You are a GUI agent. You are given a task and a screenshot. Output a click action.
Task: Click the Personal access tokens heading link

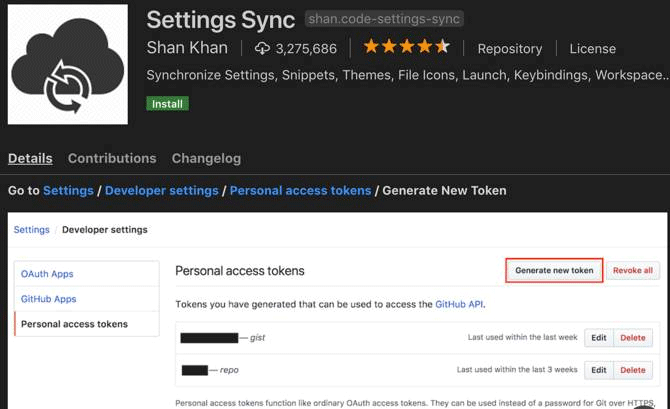coord(300,190)
